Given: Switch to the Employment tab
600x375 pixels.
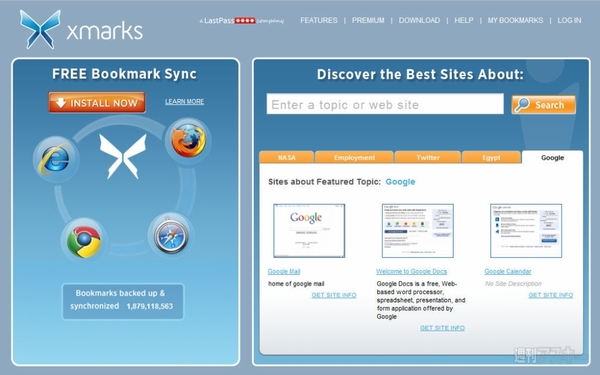Looking at the screenshot, I should point(354,157).
